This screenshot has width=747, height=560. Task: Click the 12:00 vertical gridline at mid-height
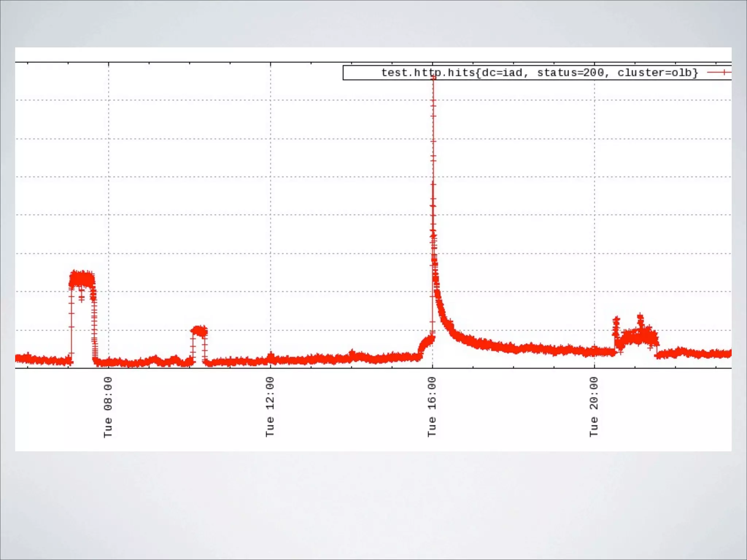click(x=270, y=215)
